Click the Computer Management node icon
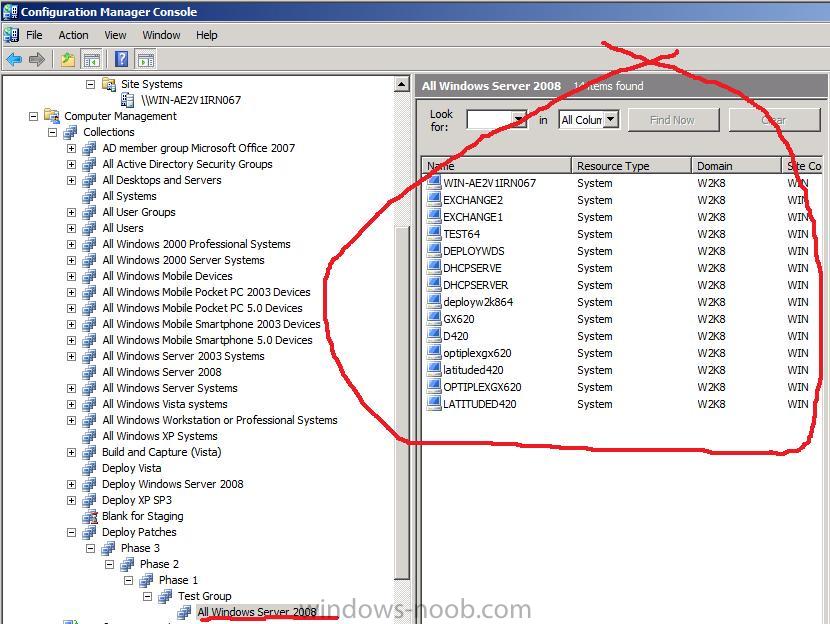This screenshot has height=624, width=830. coord(52,115)
